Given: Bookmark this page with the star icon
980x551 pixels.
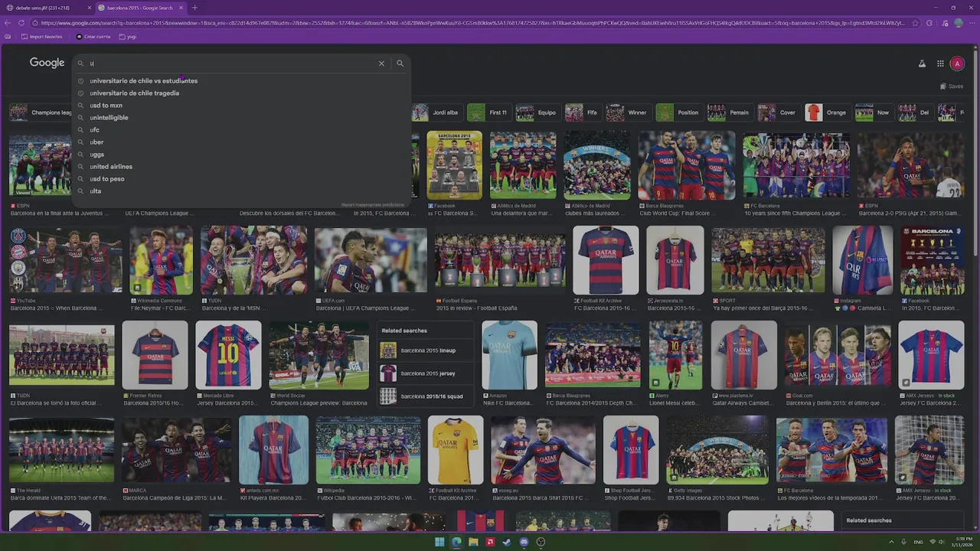Looking at the screenshot, I should (x=914, y=23).
